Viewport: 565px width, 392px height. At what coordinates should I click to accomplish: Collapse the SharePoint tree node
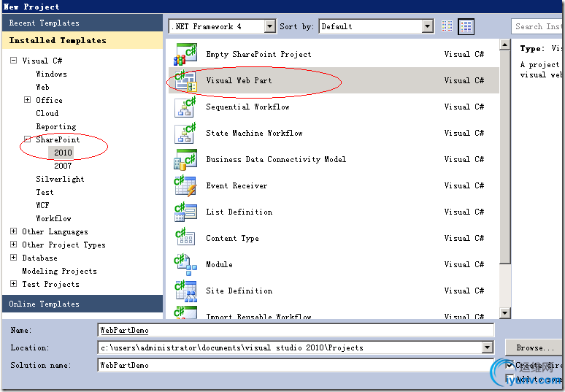point(27,139)
